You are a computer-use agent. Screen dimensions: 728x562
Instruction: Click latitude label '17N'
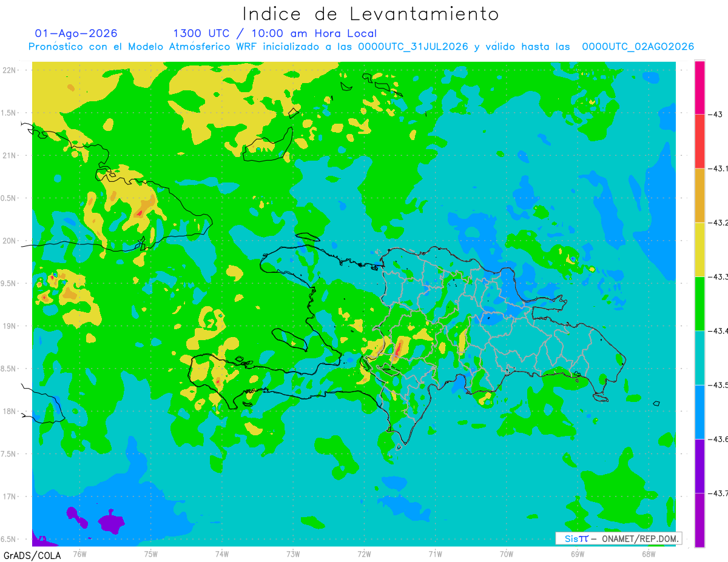(10, 497)
